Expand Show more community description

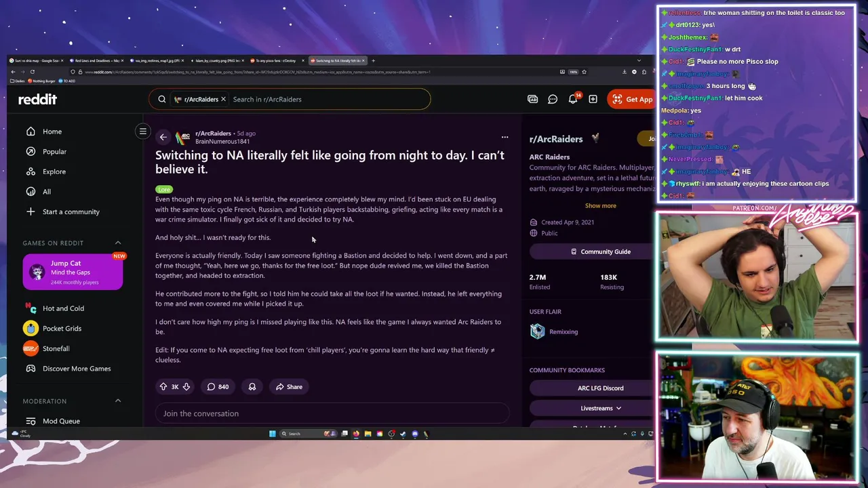point(601,205)
